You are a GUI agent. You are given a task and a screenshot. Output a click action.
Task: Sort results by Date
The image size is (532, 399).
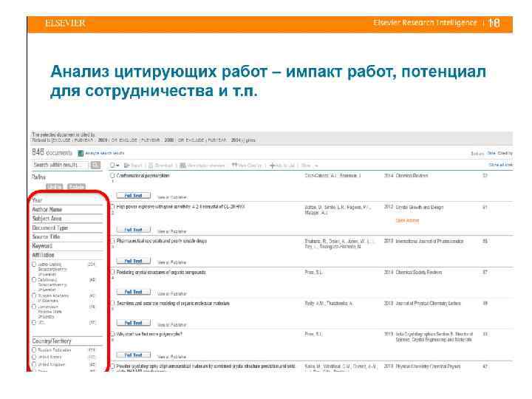coord(491,154)
